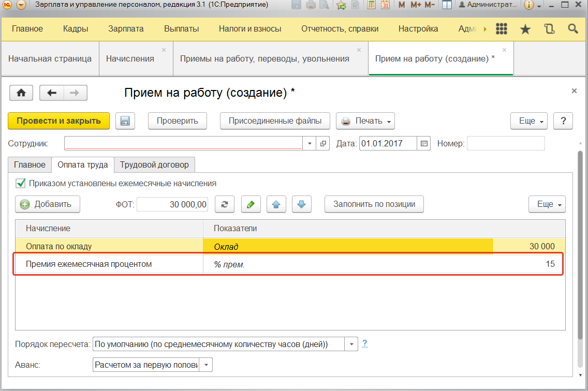Screen dimensions: 588x391
Task: Click the Home icon button
Action: 21,93
